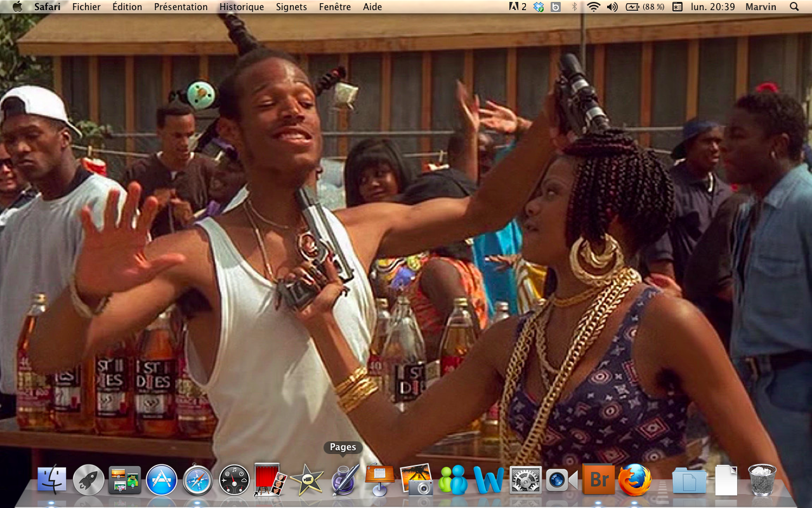The width and height of the screenshot is (812, 508).
Task: Open the Wi-Fi status menu
Action: point(594,6)
